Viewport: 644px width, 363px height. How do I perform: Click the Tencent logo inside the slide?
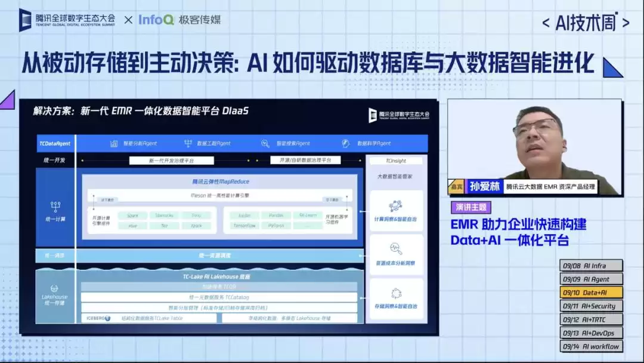[399, 115]
